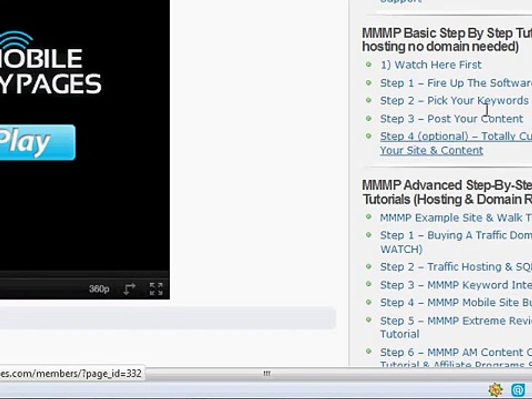Open "Step 1 – Buying A Traffic Domain" link
The width and height of the screenshot is (532, 399).
coord(456,242)
